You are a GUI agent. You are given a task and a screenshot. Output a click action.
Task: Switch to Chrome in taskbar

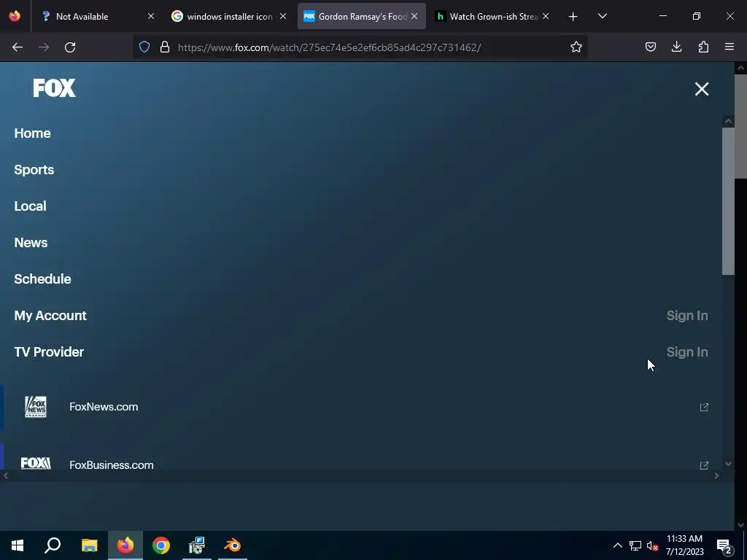[x=161, y=545]
